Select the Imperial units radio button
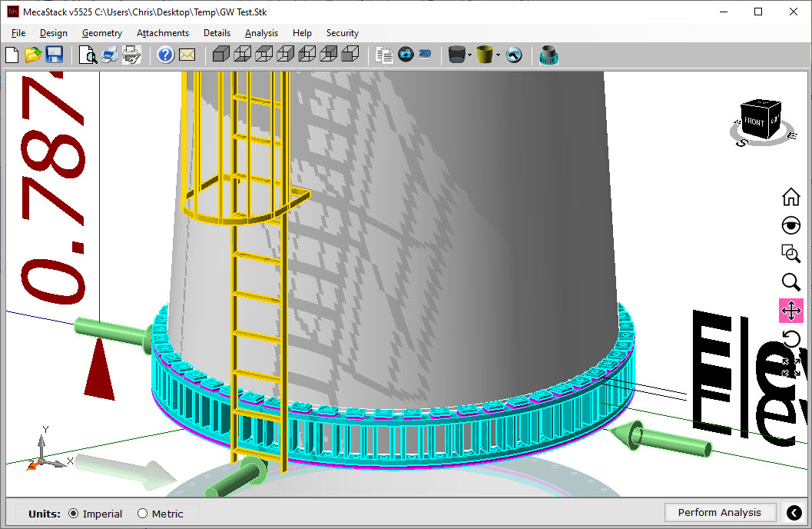 tap(74, 513)
